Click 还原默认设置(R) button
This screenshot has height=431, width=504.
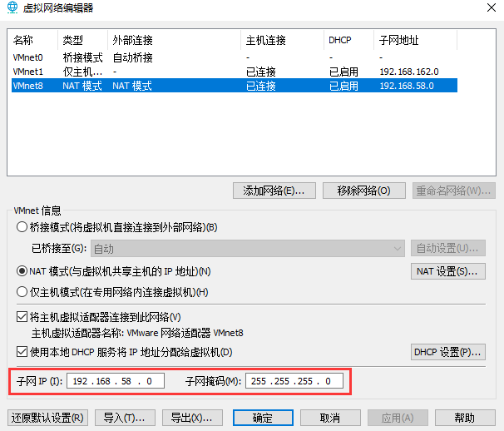pos(47,418)
